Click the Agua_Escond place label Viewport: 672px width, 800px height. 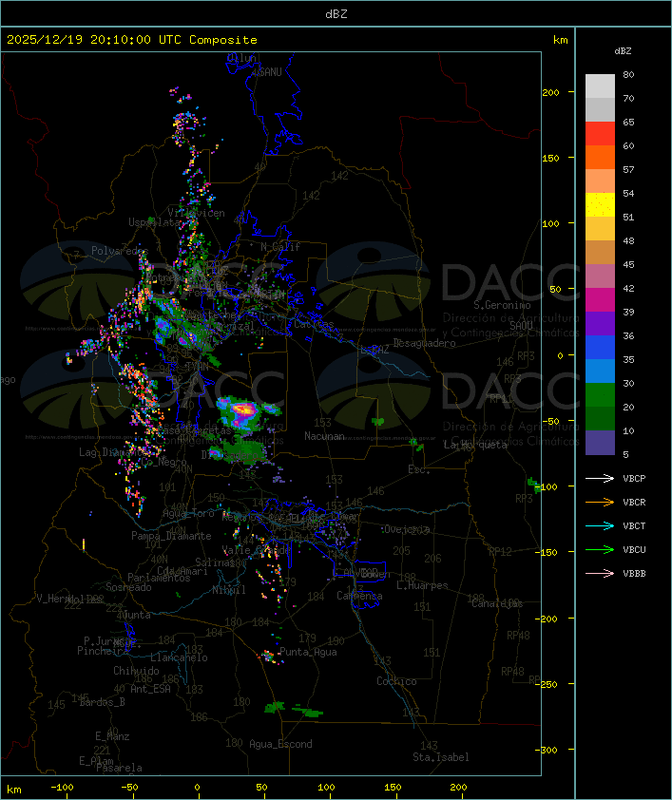(280, 744)
